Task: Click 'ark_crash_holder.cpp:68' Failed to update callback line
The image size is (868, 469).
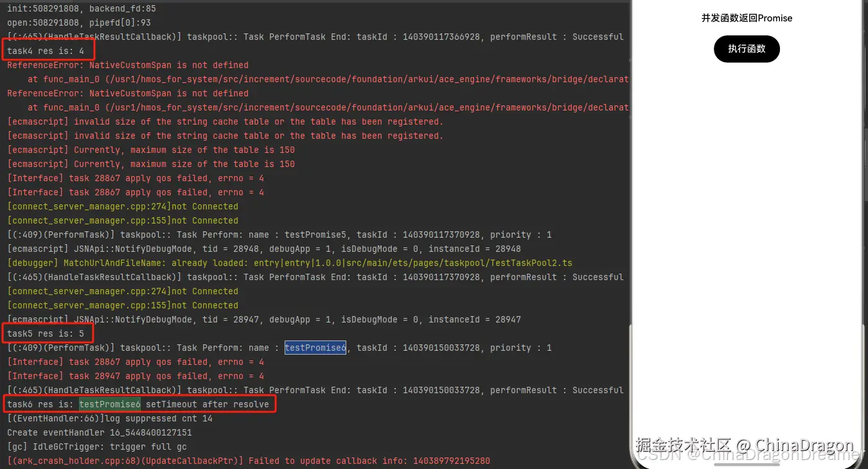Action: tap(249, 461)
